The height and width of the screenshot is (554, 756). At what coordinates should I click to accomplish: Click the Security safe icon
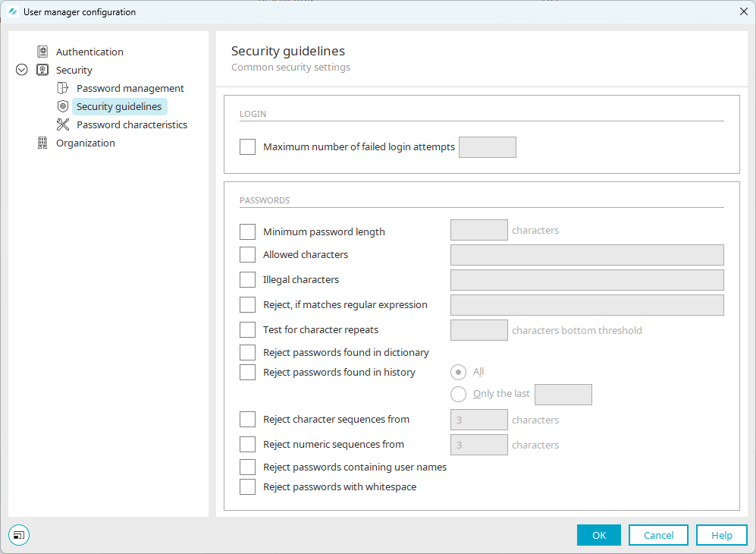42,70
